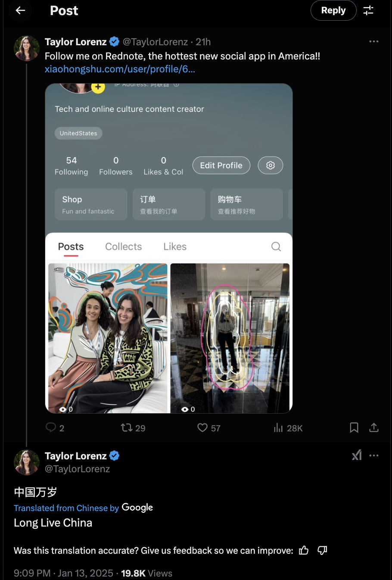Rate translation with thumbs down
Image resolution: width=392 pixels, height=580 pixels.
(x=322, y=550)
